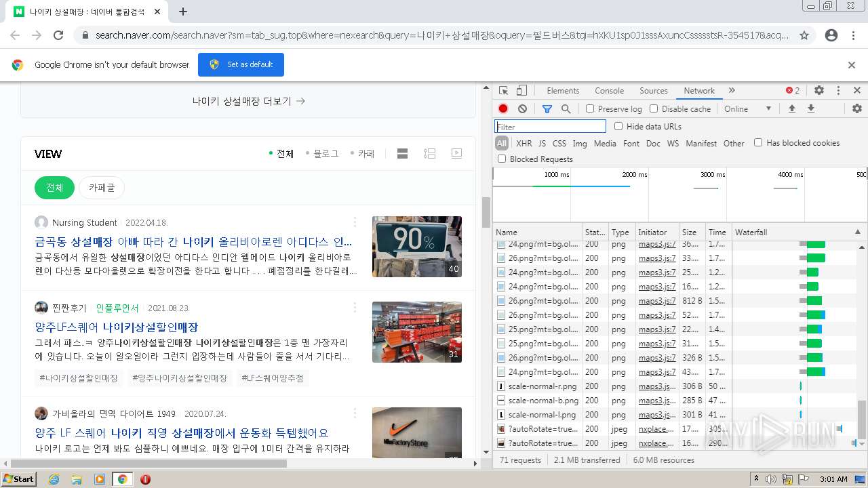Bookmark this page with the star
Screen dimensions: 868x488
click(x=804, y=35)
